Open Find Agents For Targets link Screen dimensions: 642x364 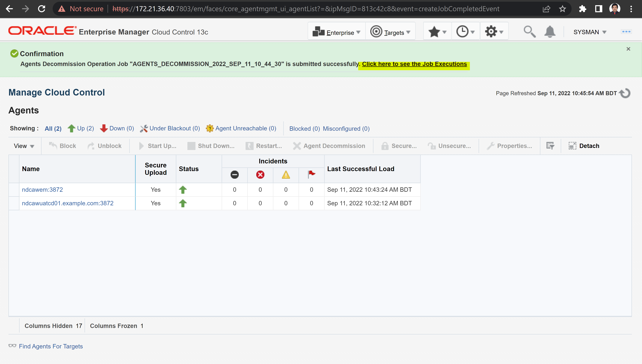51,346
